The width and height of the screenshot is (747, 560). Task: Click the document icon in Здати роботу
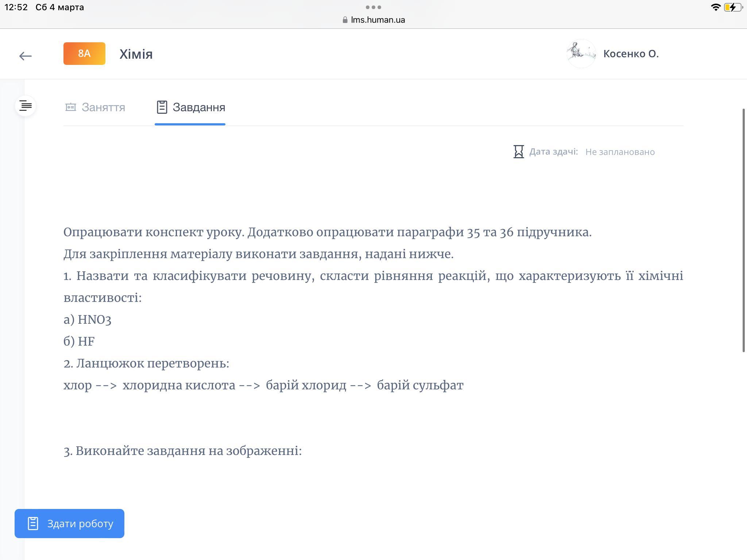click(33, 524)
